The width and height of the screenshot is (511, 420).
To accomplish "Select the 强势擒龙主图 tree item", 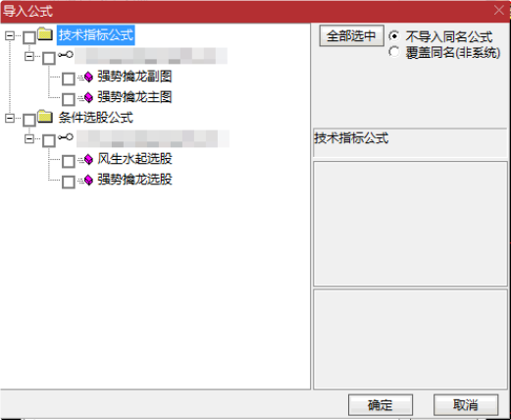I will (x=134, y=97).
